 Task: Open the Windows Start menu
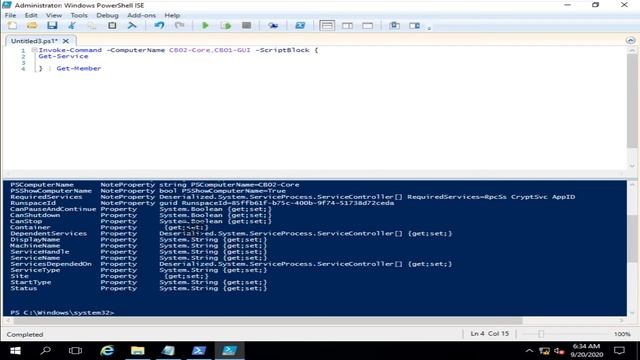tap(15, 351)
